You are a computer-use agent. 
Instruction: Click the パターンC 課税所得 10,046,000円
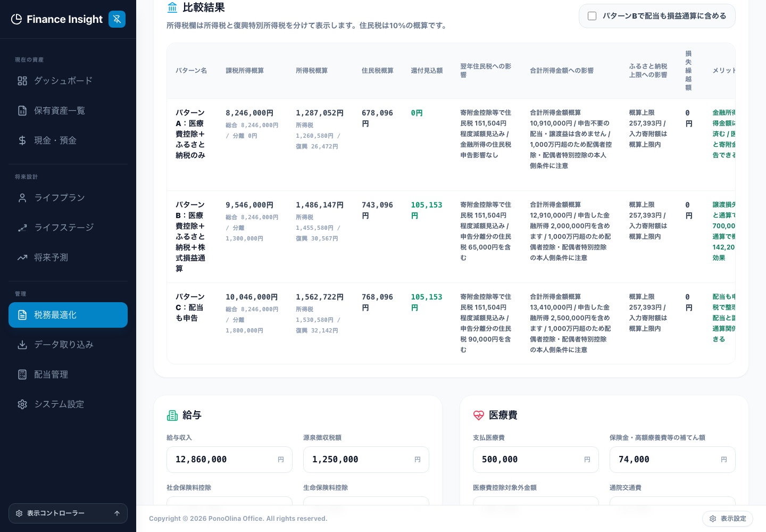(x=252, y=297)
